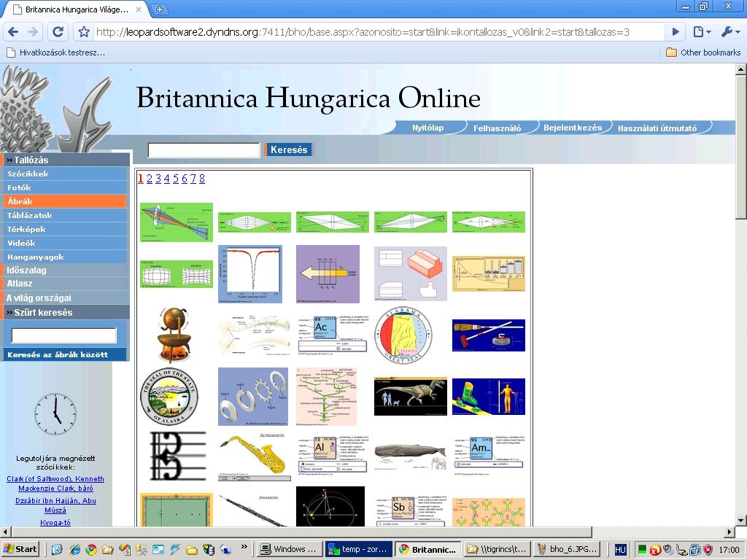Go to results page 2

click(x=150, y=179)
